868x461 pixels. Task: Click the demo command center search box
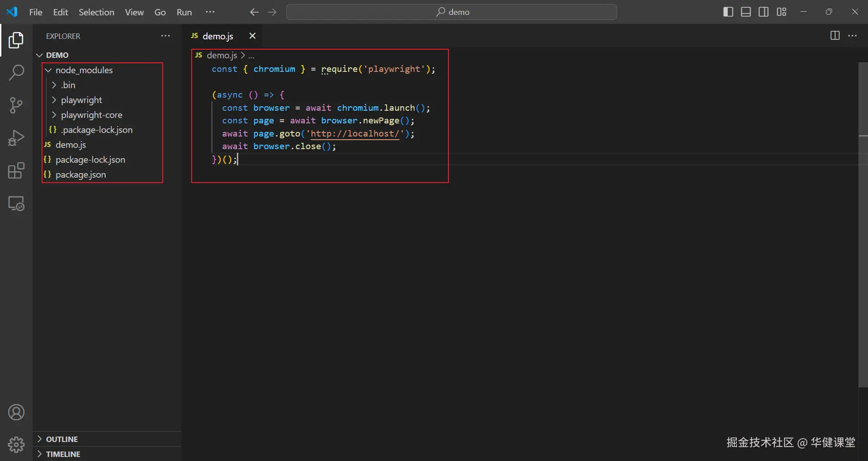[451, 12]
